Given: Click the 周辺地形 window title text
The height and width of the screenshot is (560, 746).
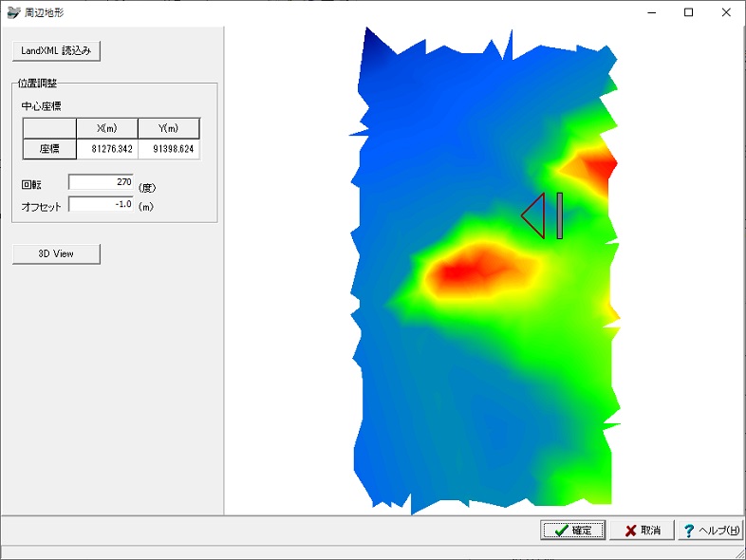Looking at the screenshot, I should (45, 13).
